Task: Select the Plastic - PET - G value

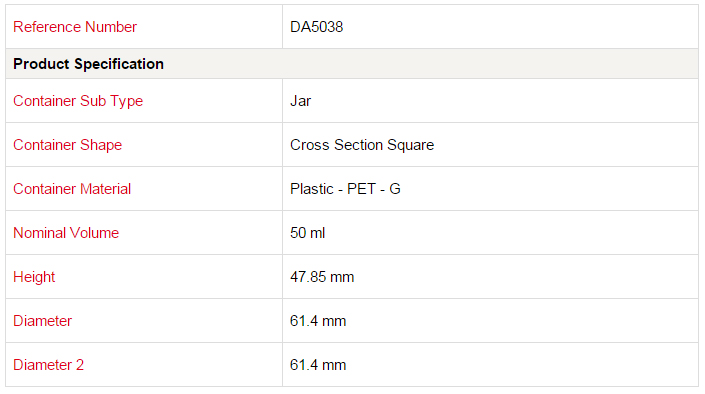Action: tap(345, 189)
